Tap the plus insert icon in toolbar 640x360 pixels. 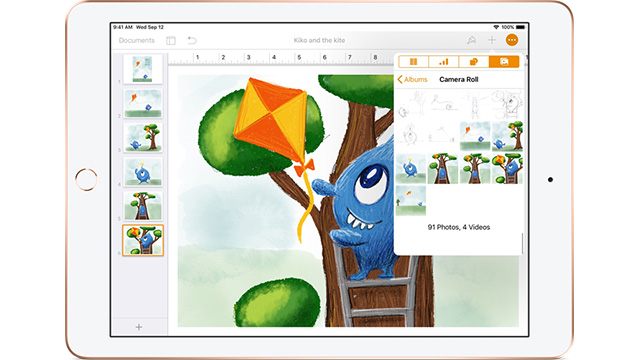[x=492, y=40]
